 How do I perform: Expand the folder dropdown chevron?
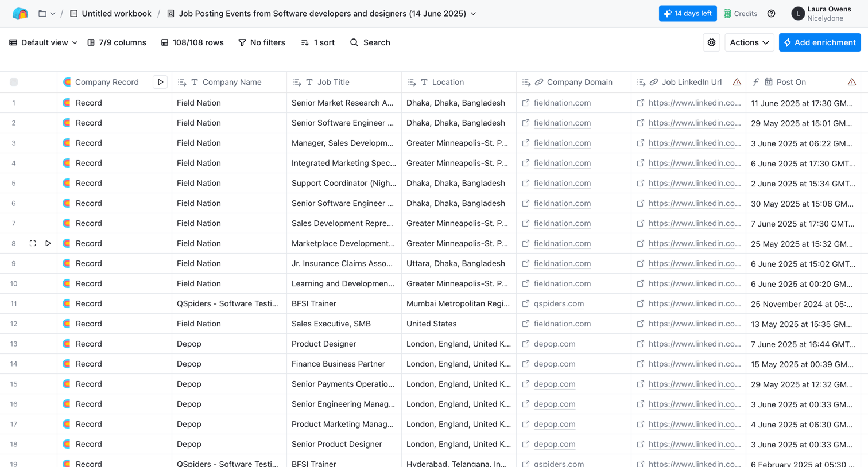pos(53,13)
